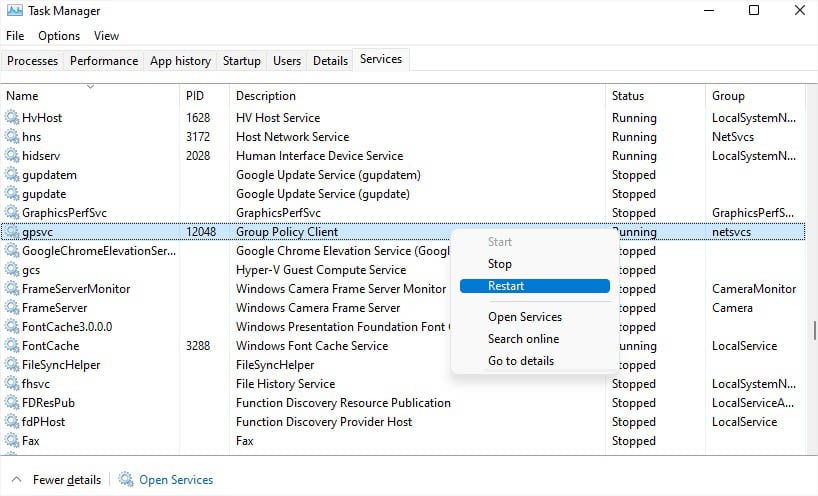Open the Options menu
The image size is (818, 496).
click(x=59, y=36)
